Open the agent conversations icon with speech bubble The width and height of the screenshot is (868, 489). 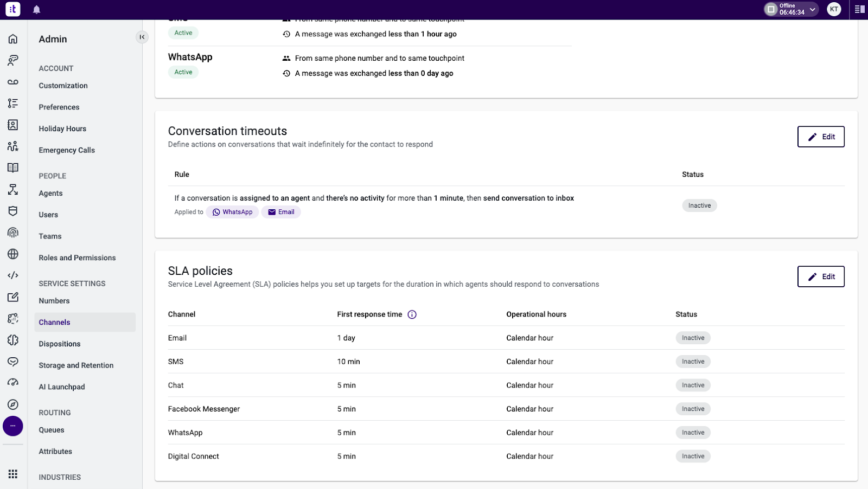tap(13, 60)
